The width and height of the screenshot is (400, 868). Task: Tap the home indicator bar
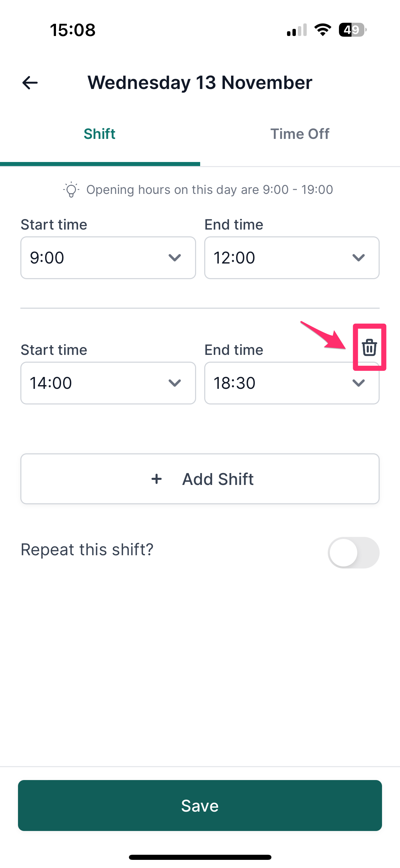coord(200,857)
